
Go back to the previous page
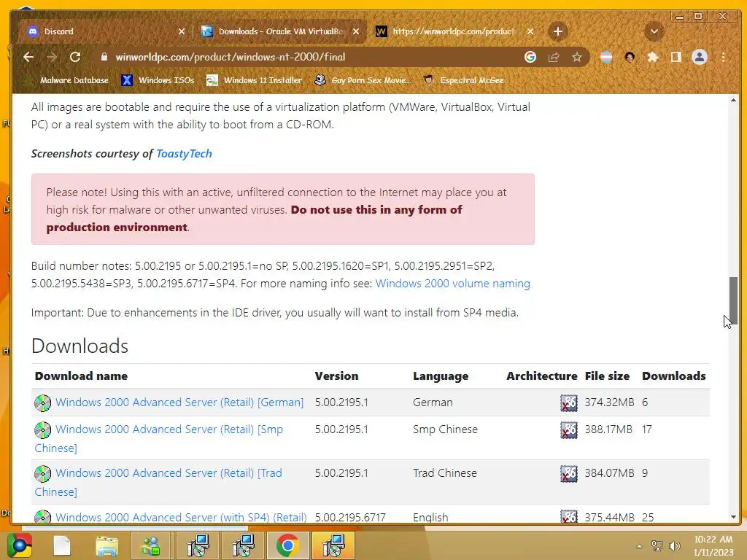click(28, 57)
